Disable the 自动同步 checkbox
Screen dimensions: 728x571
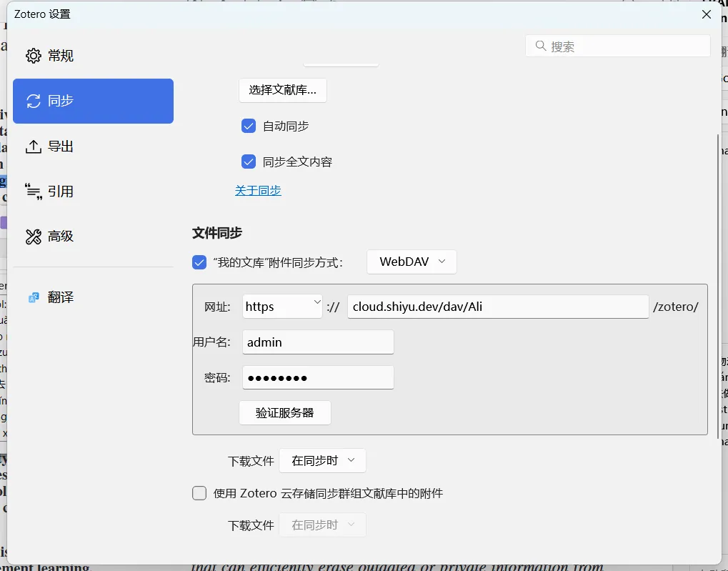tap(249, 126)
